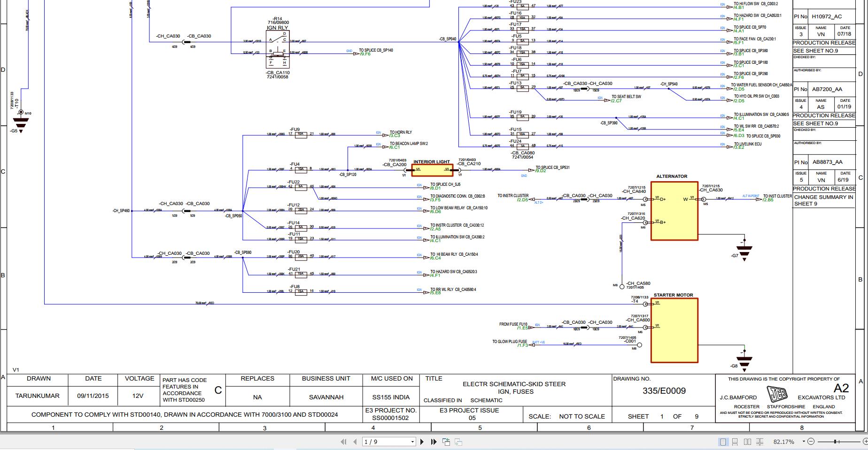Follow the /3.C3 horn relay reference

tap(395, 136)
